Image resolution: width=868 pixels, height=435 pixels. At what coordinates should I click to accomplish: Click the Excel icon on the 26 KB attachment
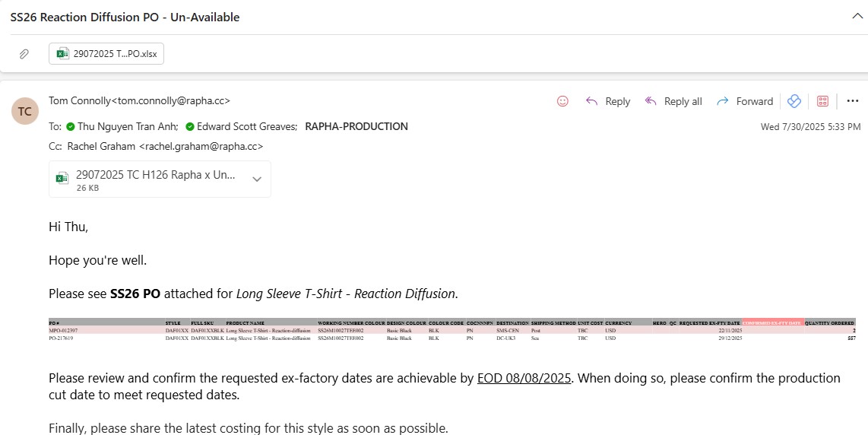63,179
